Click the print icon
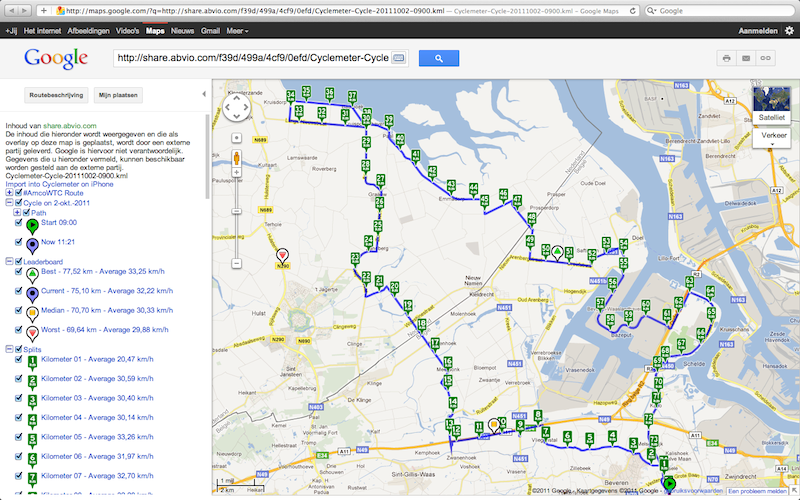Viewport: 800px width, 500px height. 727,58
